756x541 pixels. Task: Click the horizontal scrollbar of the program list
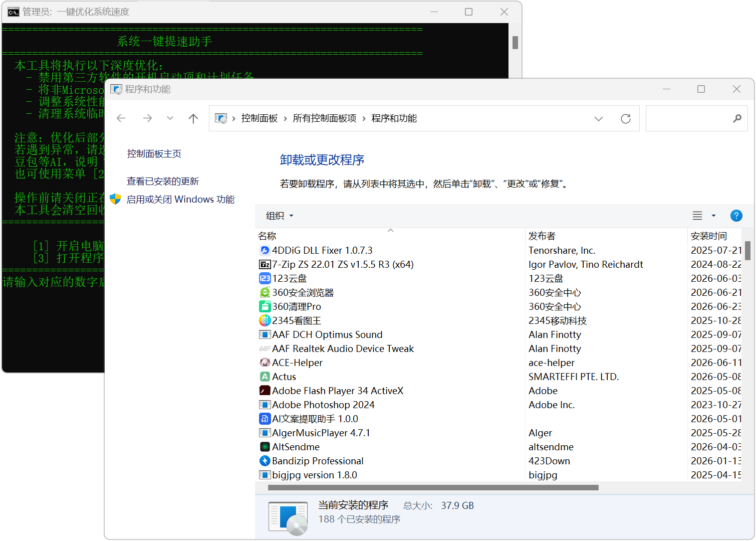pos(433,487)
